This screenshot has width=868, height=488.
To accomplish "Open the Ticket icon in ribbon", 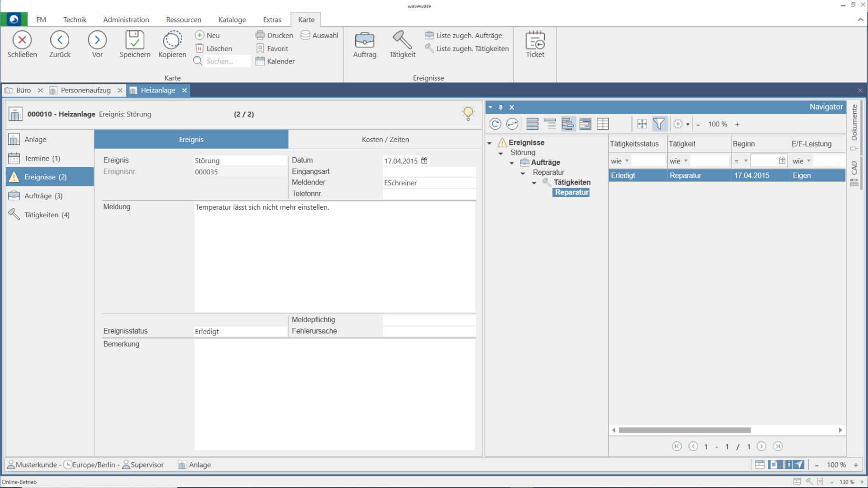I will 535,41.
